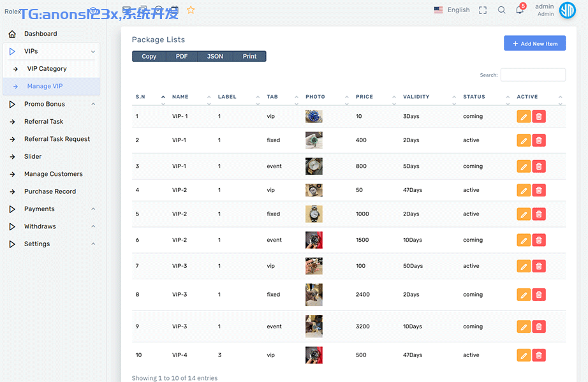Export table using PDF button
Viewport: 588px width, 382px height.
coord(182,57)
